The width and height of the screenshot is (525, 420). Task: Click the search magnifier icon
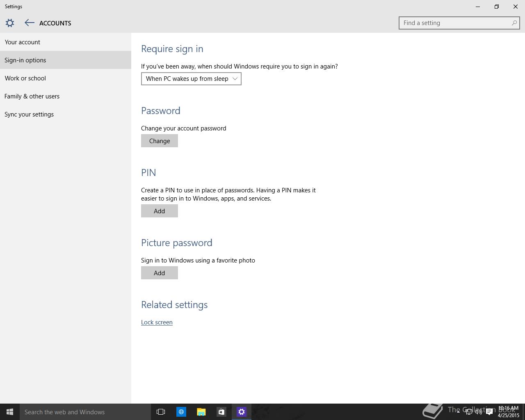tap(514, 23)
